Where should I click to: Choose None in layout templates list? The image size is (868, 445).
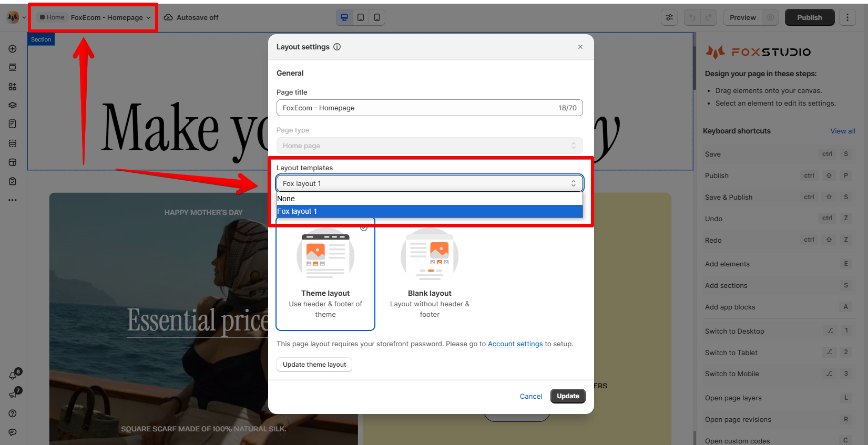click(430, 199)
